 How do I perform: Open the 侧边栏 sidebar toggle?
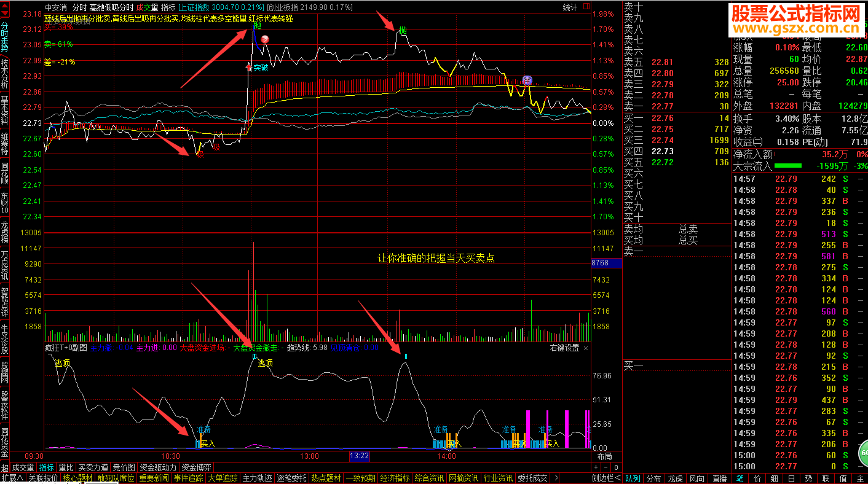606,478
